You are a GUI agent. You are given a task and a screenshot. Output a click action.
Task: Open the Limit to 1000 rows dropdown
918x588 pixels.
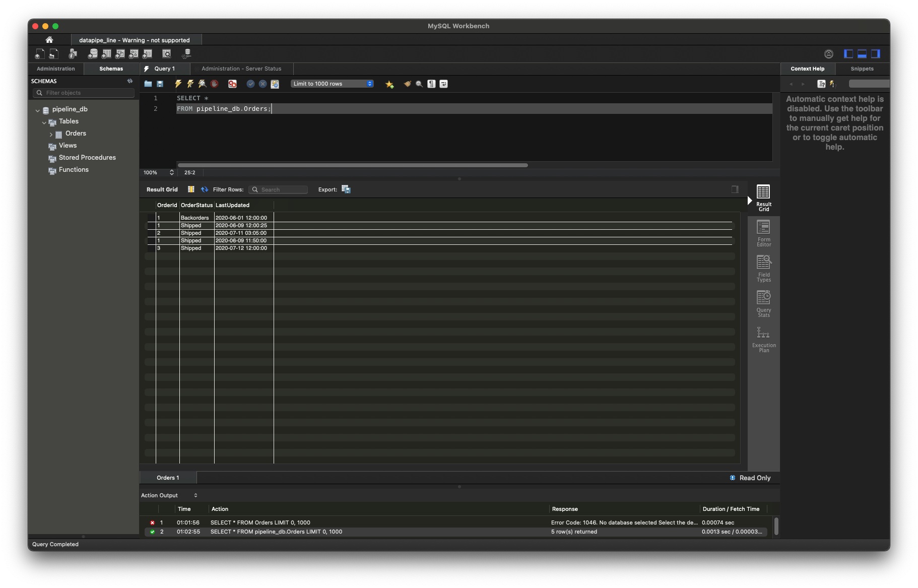coord(333,84)
